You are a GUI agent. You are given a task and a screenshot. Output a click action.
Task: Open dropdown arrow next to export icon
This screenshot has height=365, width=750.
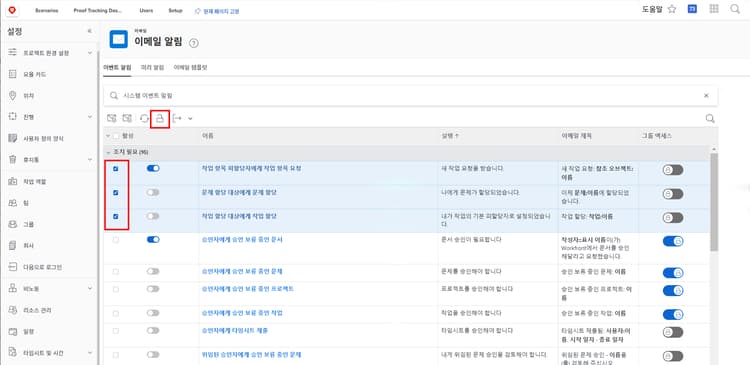click(190, 118)
